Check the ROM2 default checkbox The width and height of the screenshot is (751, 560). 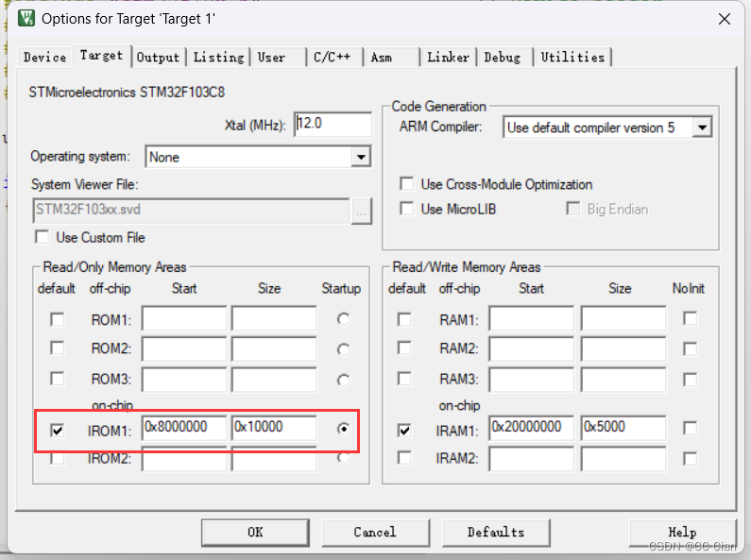pyautogui.click(x=57, y=348)
